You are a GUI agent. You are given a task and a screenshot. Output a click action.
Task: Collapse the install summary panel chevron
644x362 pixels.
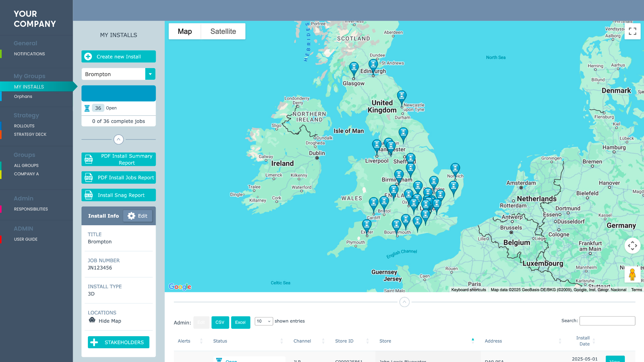(x=118, y=139)
